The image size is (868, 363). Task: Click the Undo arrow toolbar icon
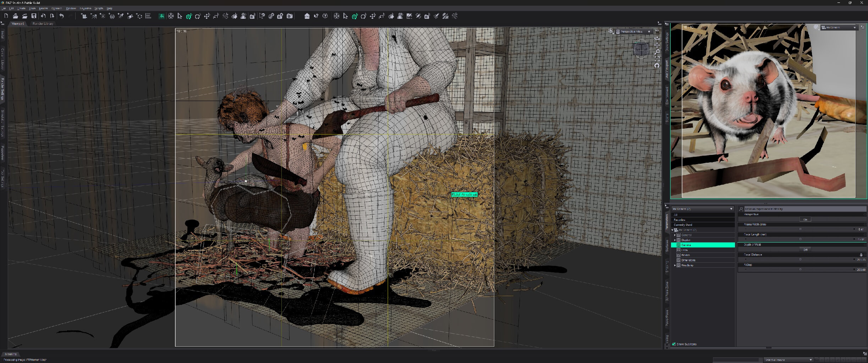pyautogui.click(x=61, y=16)
